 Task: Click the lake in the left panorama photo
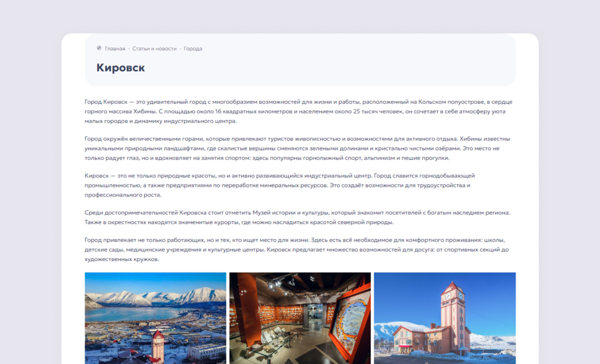(x=131, y=313)
